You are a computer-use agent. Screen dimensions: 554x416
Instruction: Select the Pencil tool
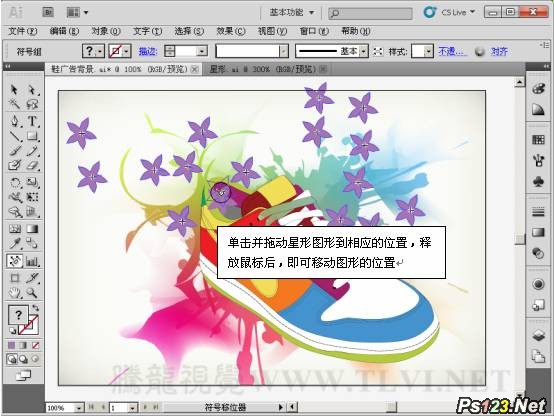(32, 151)
